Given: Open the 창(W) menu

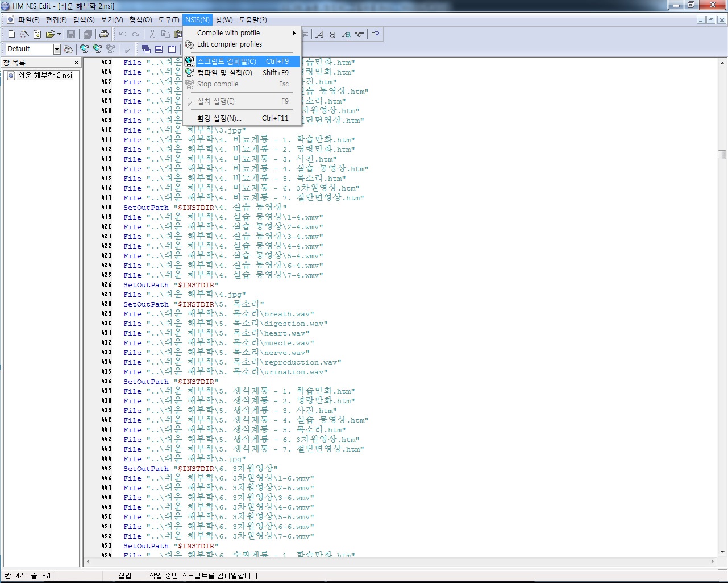Looking at the screenshot, I should 224,20.
